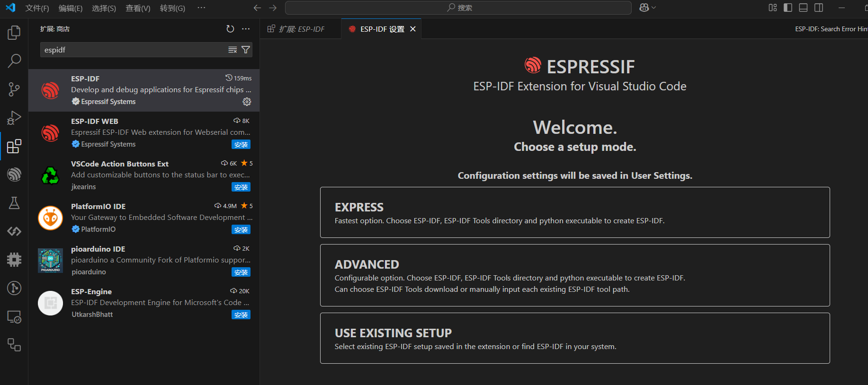Open the Run and Debug view
Image resolution: width=868 pixels, height=385 pixels.
point(14,118)
